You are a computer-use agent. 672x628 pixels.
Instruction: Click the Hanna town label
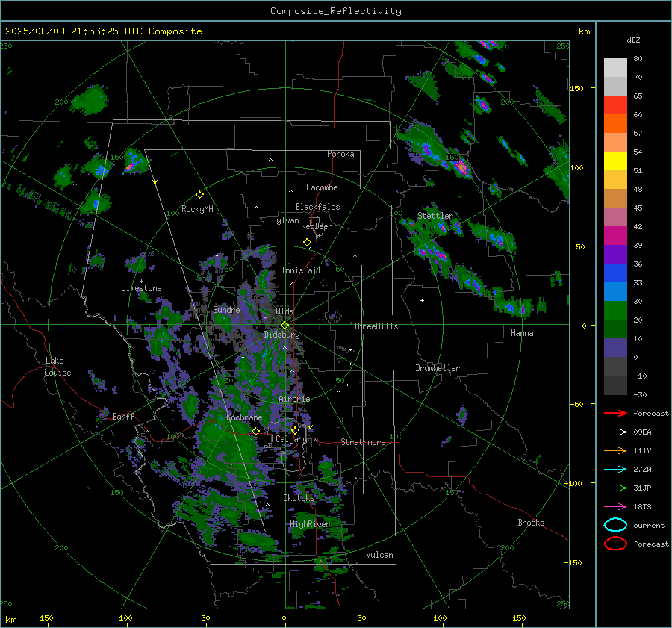pyautogui.click(x=522, y=333)
